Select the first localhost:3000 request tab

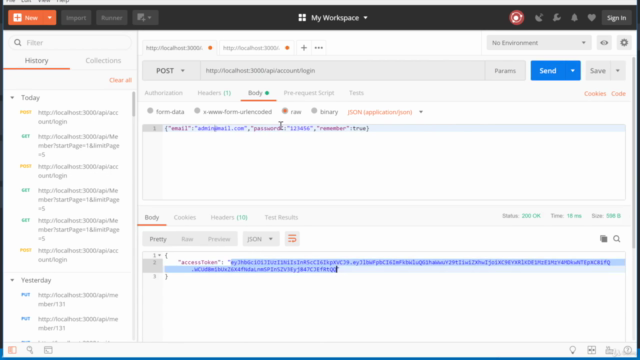point(178,48)
